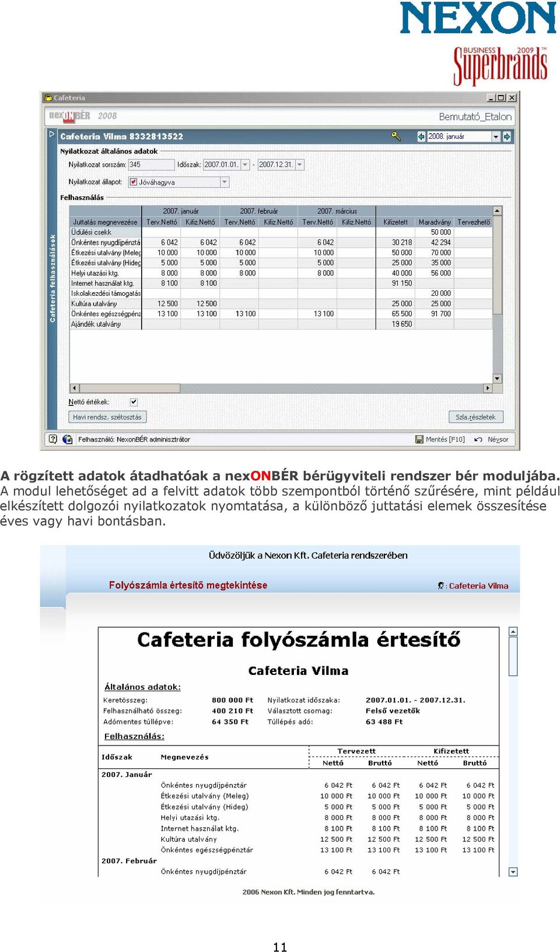Viewport: 560px width, 952px height.
Task: Click the 2007. Február section in statement
Action: [129, 861]
